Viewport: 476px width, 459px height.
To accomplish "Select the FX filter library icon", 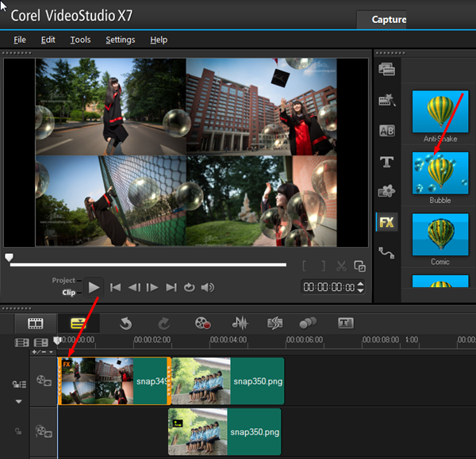I will pos(387,222).
